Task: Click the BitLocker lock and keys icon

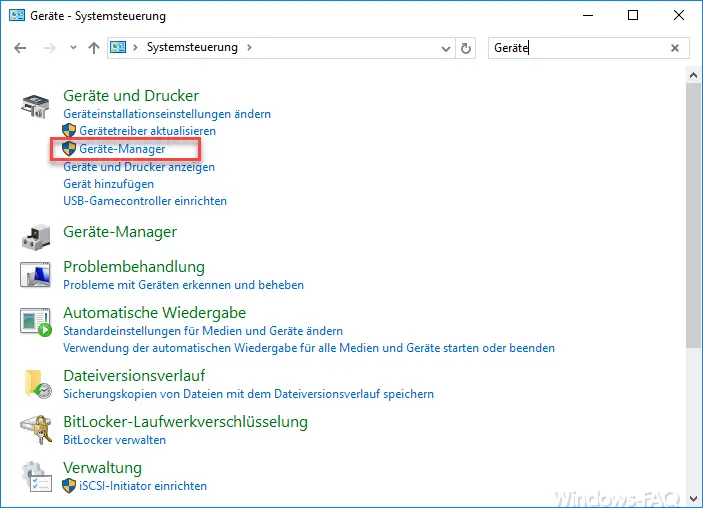Action: coord(37,429)
